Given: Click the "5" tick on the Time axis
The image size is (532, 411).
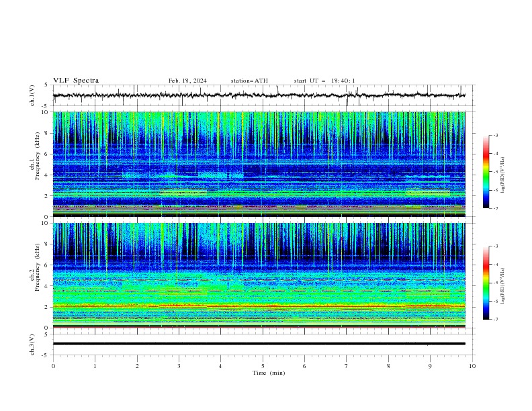Looking at the screenshot, I should tap(263, 366).
